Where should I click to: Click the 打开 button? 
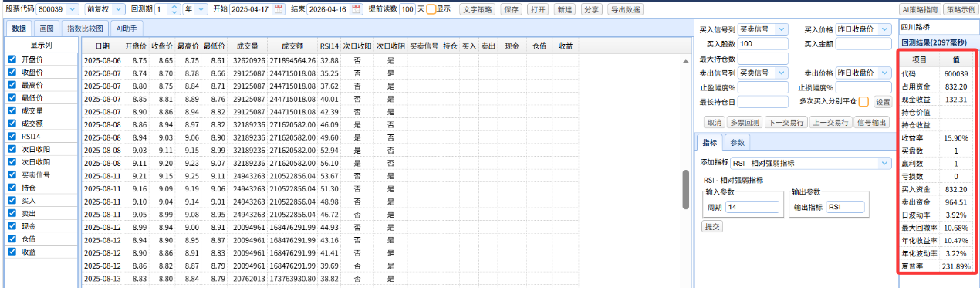pyautogui.click(x=537, y=9)
